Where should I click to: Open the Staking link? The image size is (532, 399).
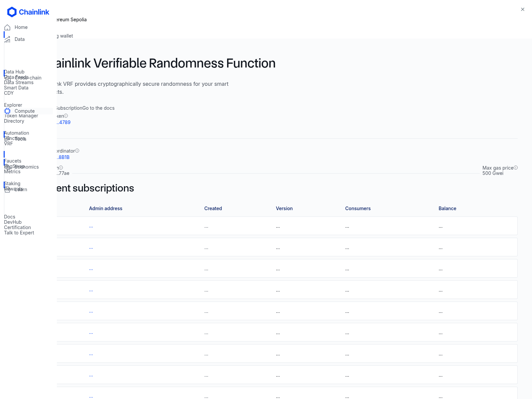click(12, 184)
